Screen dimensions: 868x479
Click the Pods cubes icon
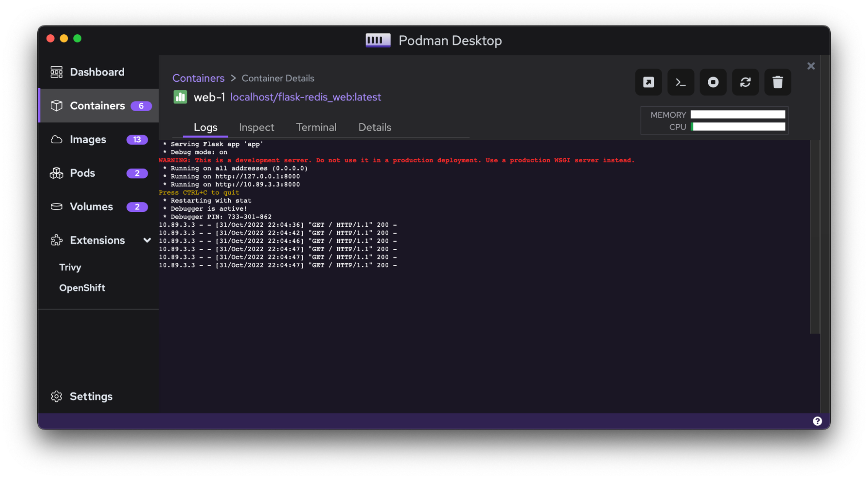pos(56,173)
